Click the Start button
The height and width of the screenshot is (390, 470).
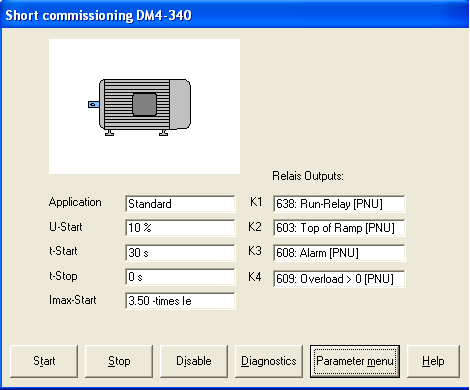pos(44,361)
